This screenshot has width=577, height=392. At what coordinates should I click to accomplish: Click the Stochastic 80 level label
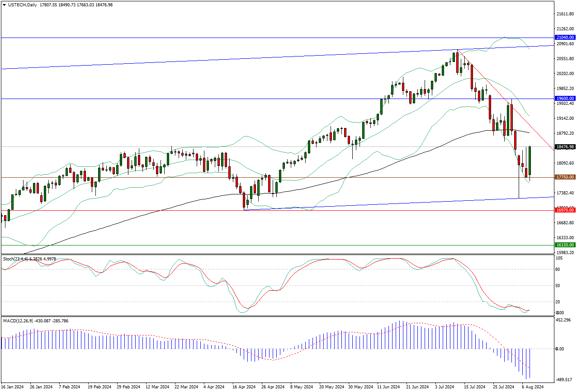click(559, 269)
